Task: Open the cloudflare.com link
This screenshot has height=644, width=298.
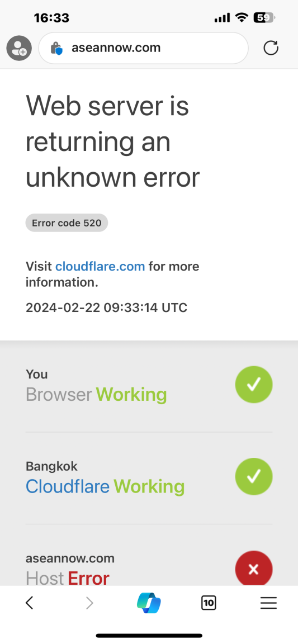Action: [x=100, y=266]
